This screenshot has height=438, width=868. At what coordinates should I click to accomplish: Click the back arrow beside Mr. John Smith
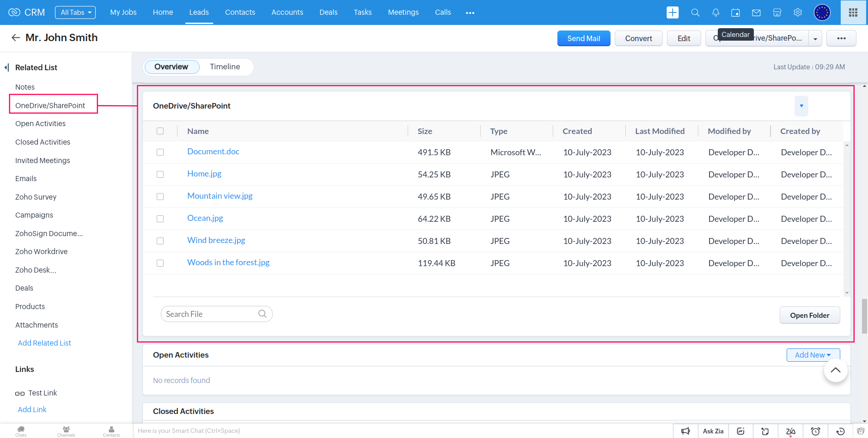16,38
